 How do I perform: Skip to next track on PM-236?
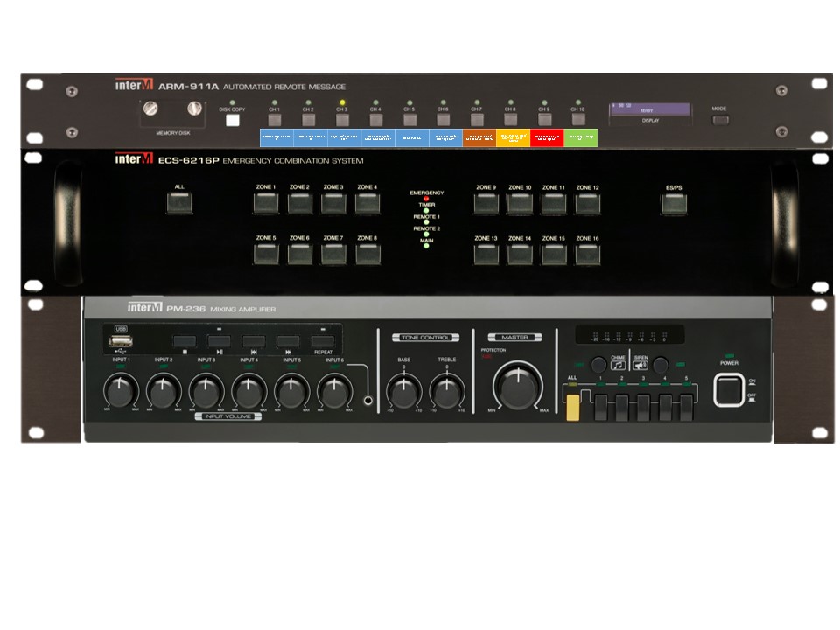click(x=288, y=341)
